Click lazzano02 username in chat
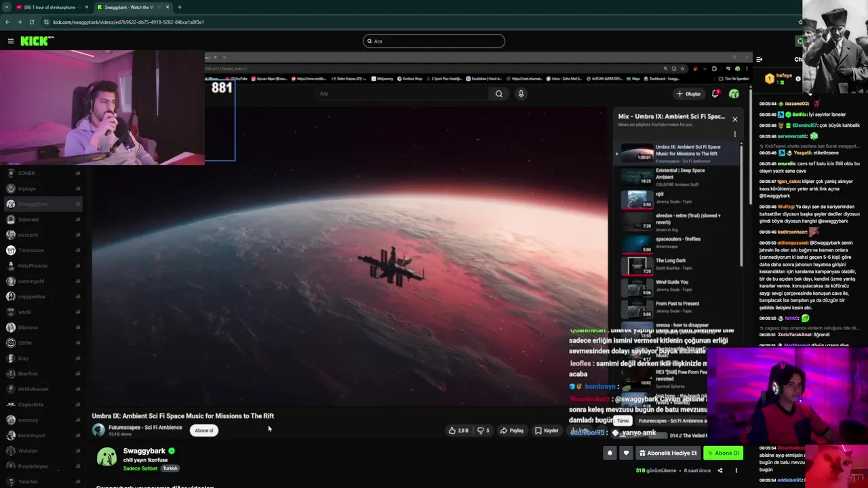This screenshot has height=488, width=868. (797, 104)
